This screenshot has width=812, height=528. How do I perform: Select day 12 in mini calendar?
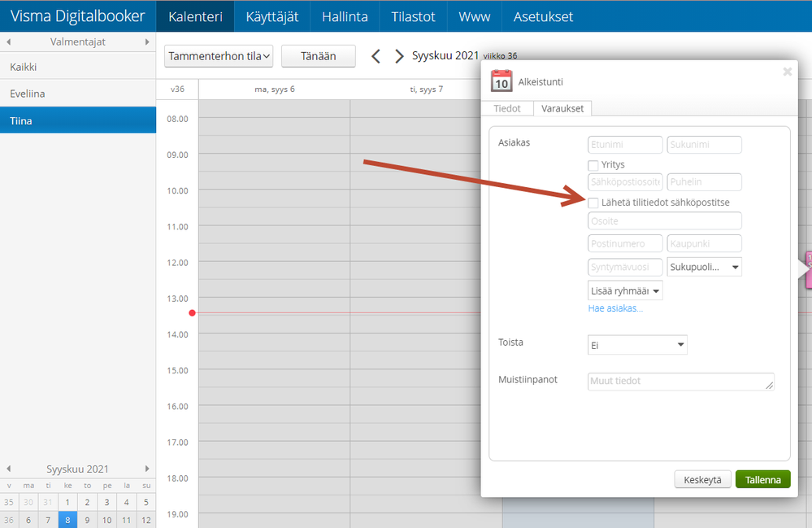pos(146,520)
